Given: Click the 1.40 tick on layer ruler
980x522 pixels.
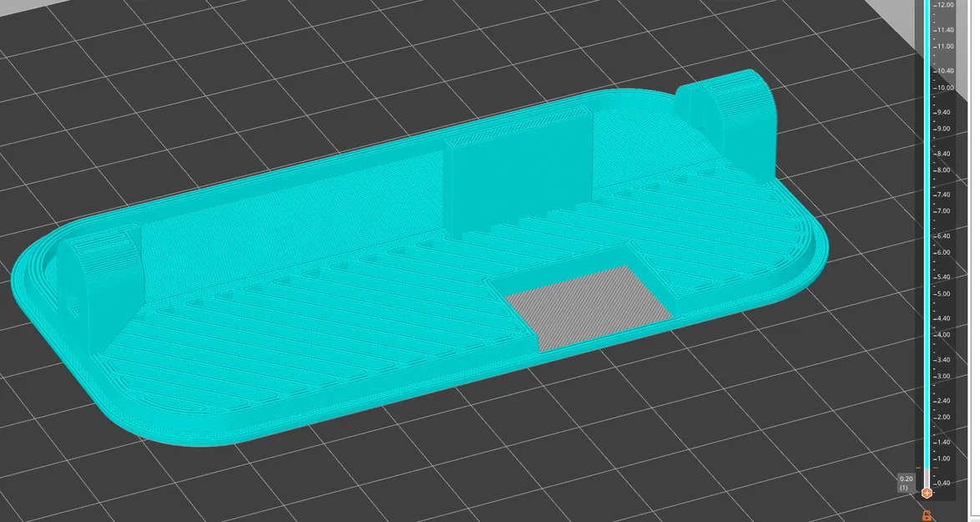Looking at the screenshot, I should pos(943,443).
